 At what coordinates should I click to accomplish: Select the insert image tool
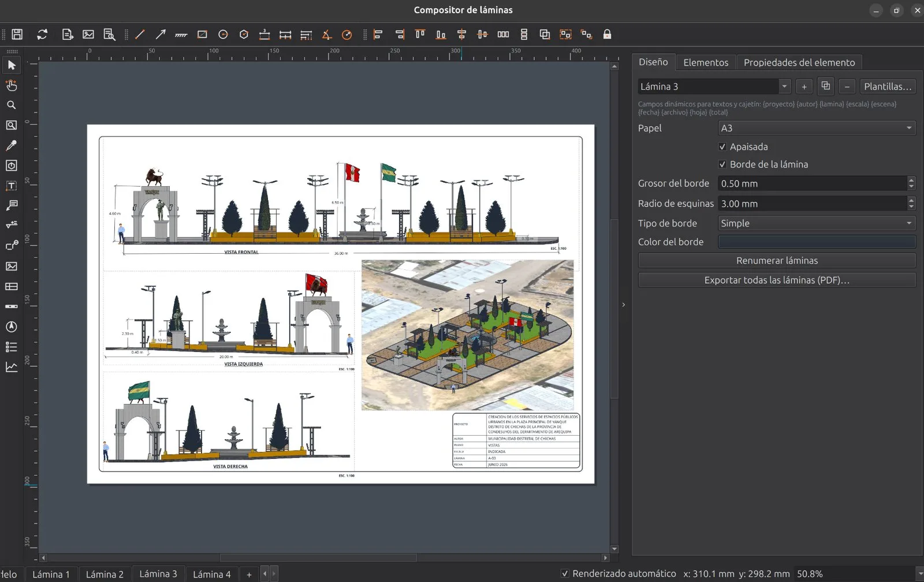pyautogui.click(x=12, y=266)
